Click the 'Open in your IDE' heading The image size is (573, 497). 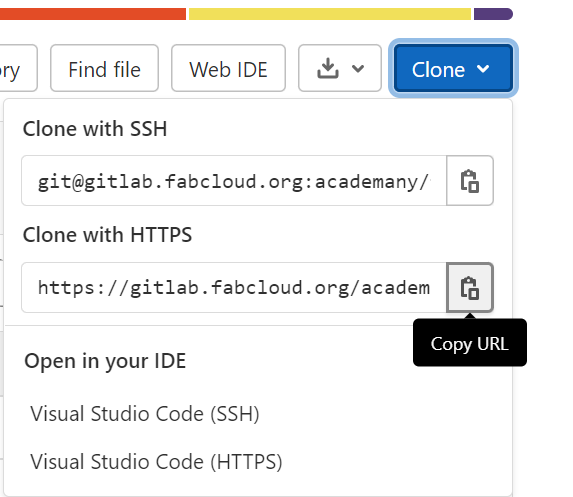tap(105, 361)
